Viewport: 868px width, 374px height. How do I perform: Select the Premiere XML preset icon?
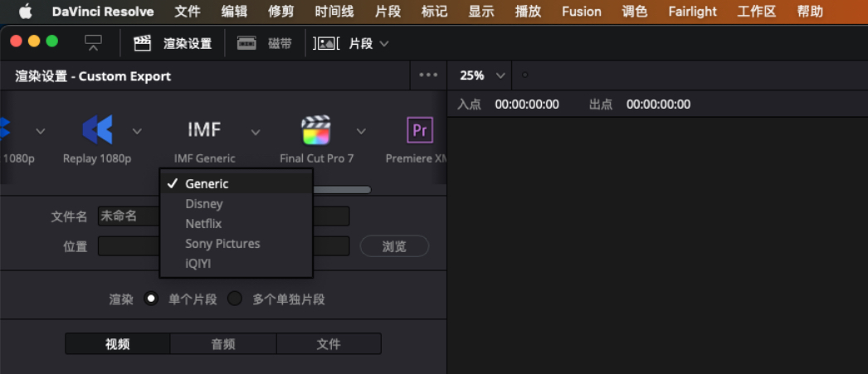pos(420,130)
